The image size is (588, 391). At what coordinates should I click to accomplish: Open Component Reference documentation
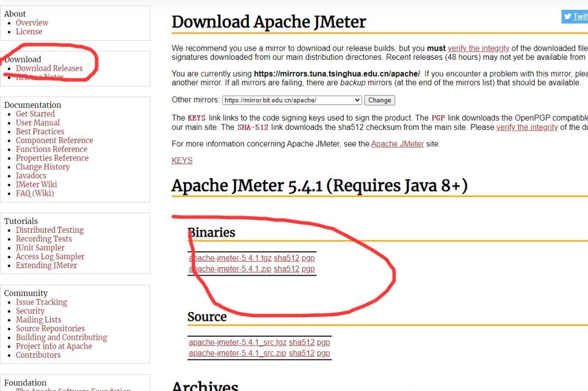54,140
